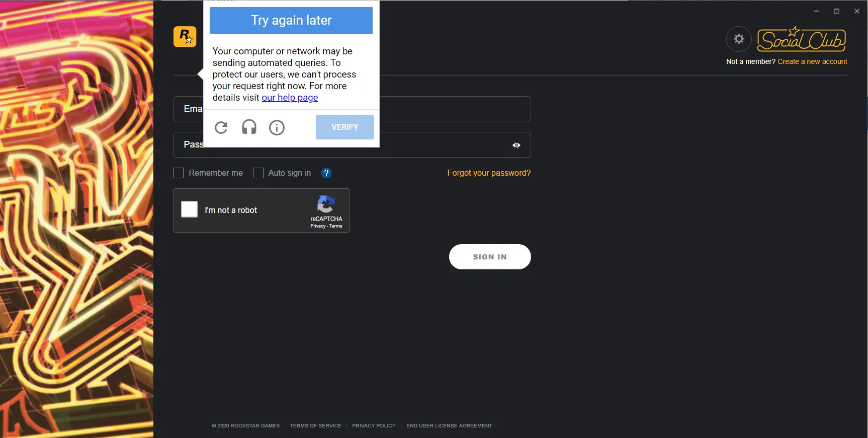Toggle password visibility eye icon
The width and height of the screenshot is (868, 438).
516,145
